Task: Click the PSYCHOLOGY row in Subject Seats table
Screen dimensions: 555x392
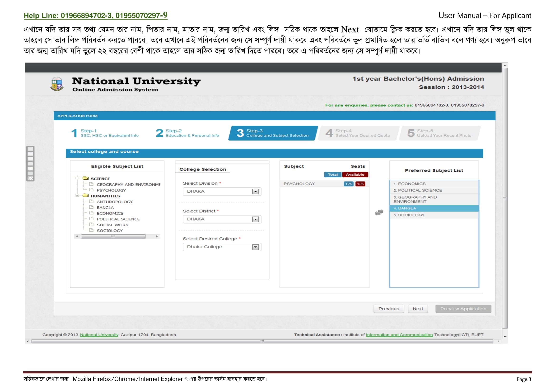Action: point(324,184)
